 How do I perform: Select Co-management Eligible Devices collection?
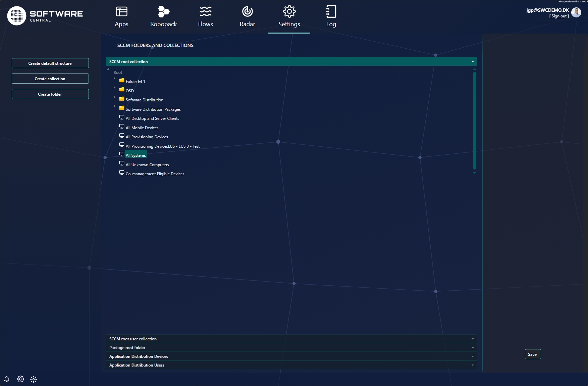155,174
